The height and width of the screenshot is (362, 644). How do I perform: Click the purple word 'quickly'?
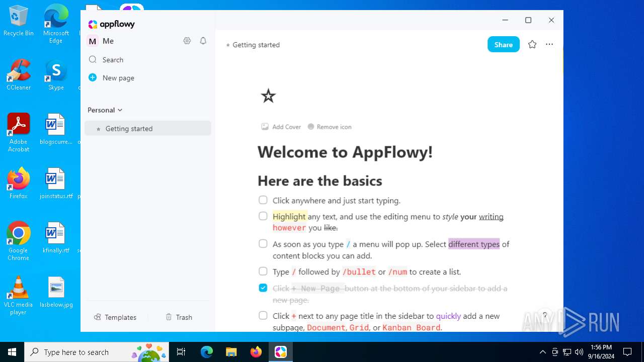point(448,316)
